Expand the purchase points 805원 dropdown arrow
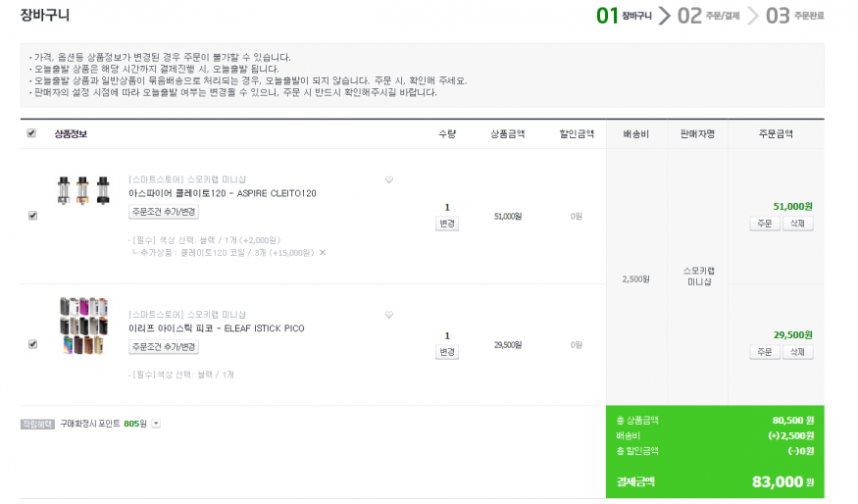This screenshot has width=858, height=504. tap(156, 424)
